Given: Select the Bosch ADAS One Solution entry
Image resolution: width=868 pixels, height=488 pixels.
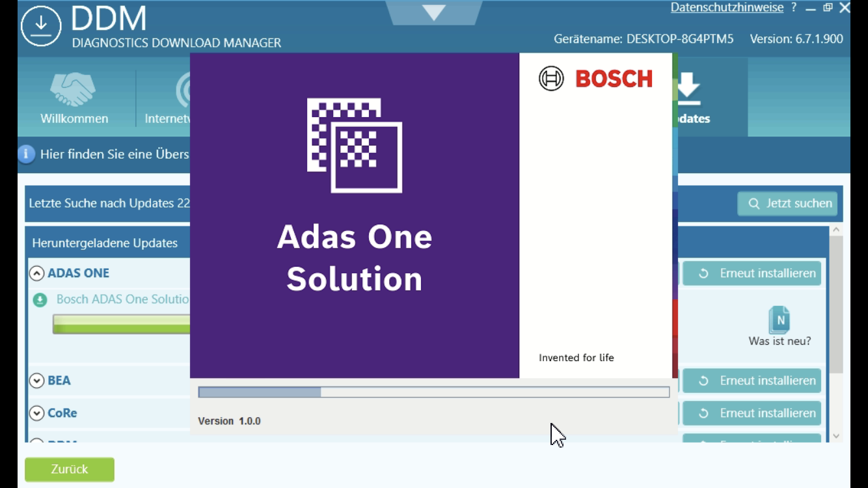Looking at the screenshot, I should 123,299.
